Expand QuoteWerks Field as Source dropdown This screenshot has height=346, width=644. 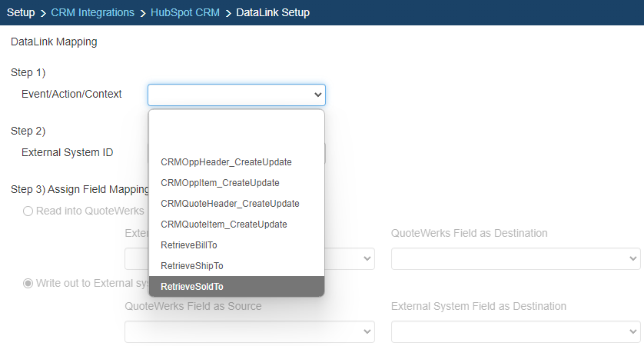click(x=250, y=331)
